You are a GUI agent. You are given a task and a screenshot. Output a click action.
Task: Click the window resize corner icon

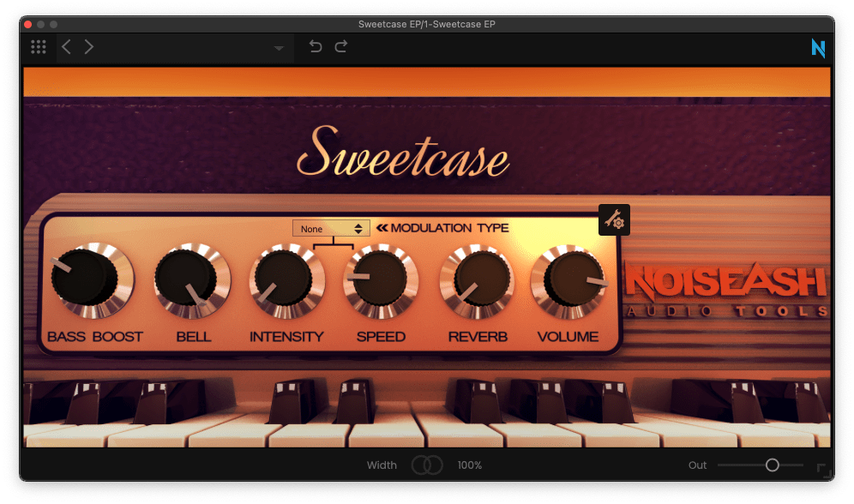pos(823,471)
